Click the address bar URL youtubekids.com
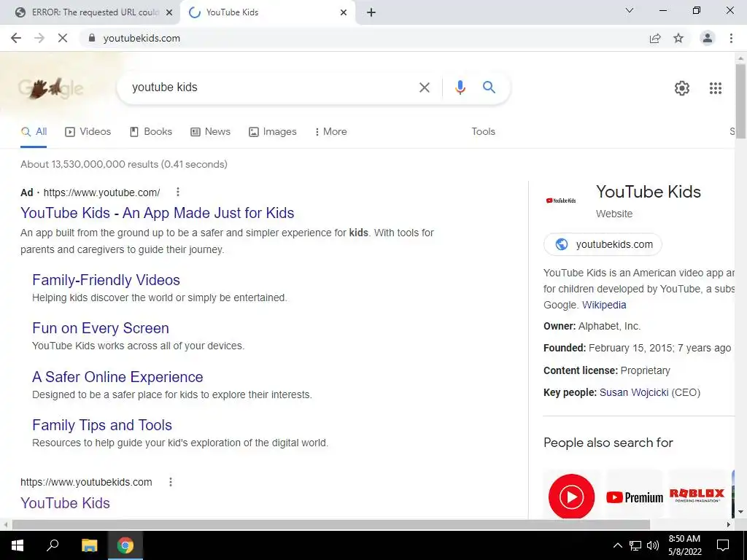 click(142, 38)
